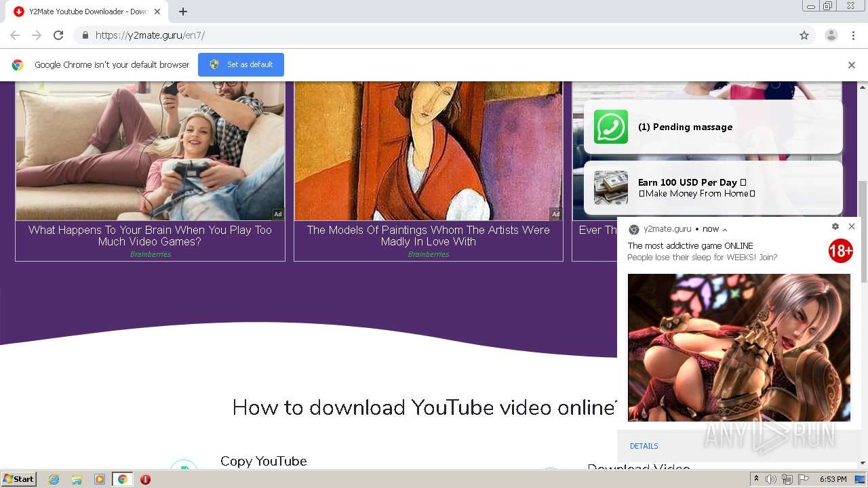Dismiss the default browser info bar
Viewport: 868px width, 488px height.
point(852,65)
